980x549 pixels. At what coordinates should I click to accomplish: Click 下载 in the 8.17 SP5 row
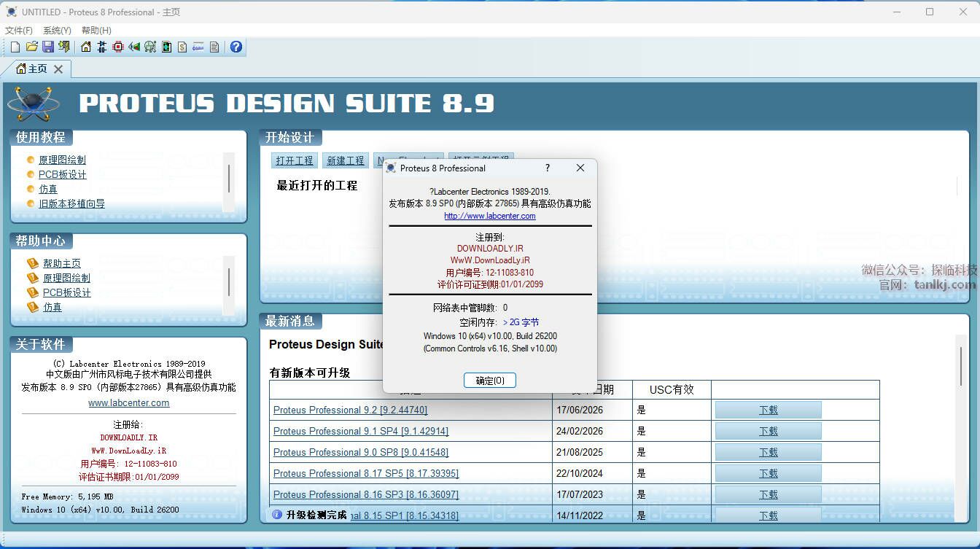pyautogui.click(x=769, y=473)
